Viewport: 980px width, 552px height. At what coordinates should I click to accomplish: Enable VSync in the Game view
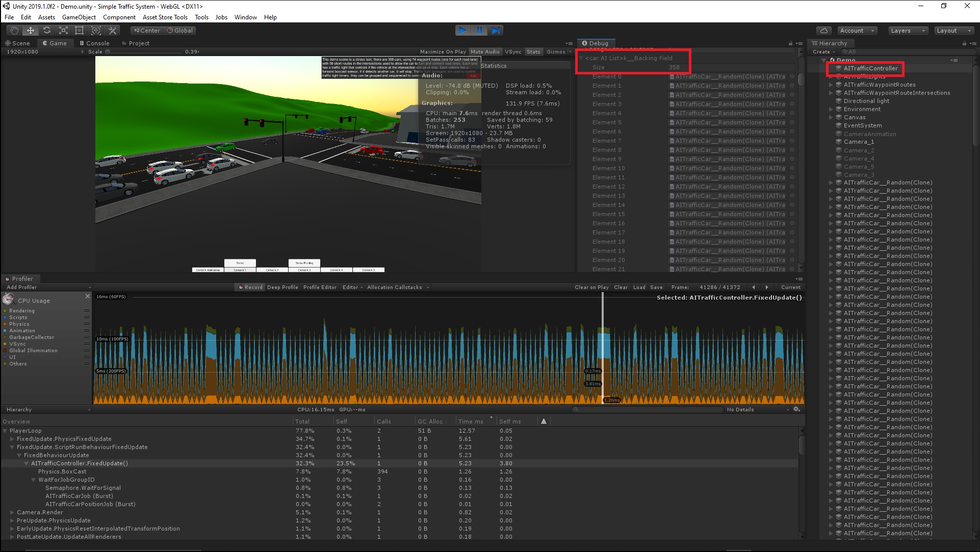[x=513, y=51]
